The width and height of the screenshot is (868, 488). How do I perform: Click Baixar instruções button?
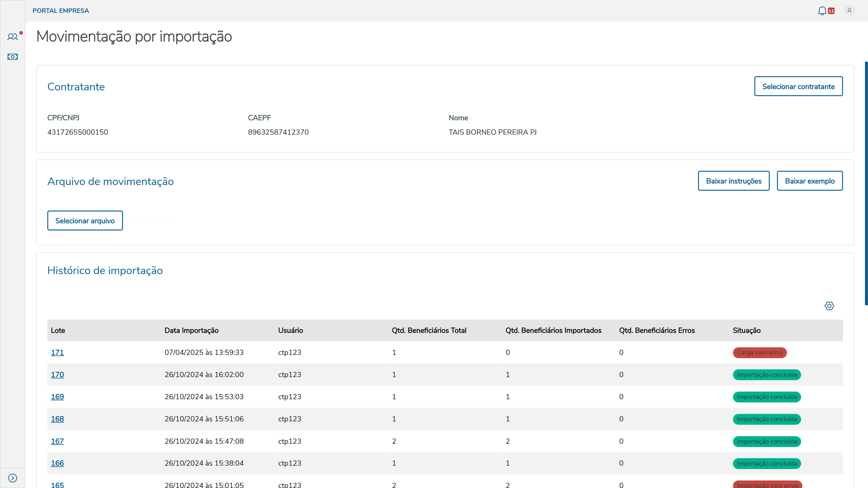click(x=734, y=181)
